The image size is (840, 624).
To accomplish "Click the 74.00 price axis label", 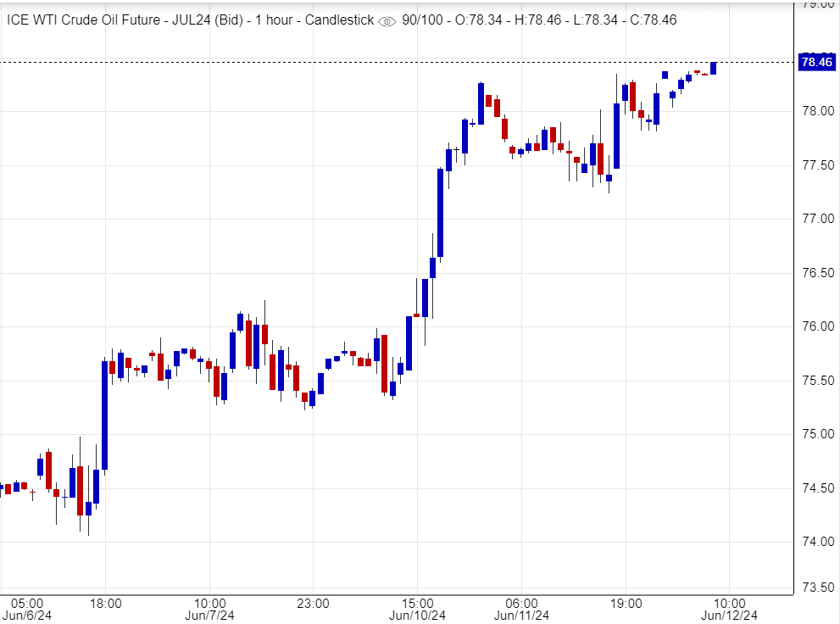I will coord(818,542).
